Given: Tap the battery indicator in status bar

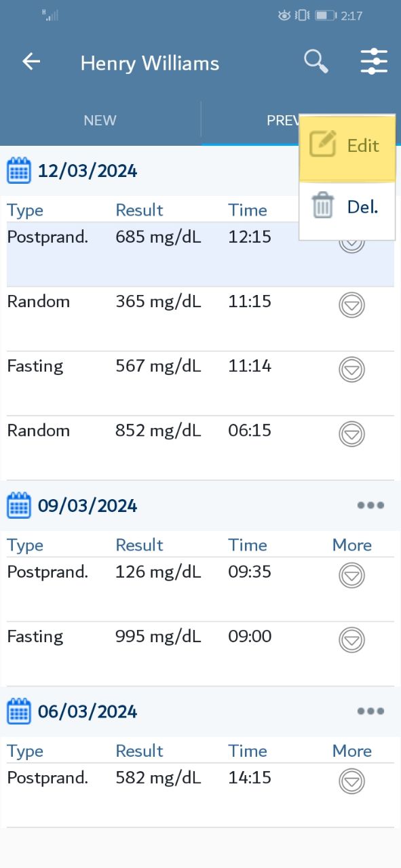Looking at the screenshot, I should [x=326, y=16].
